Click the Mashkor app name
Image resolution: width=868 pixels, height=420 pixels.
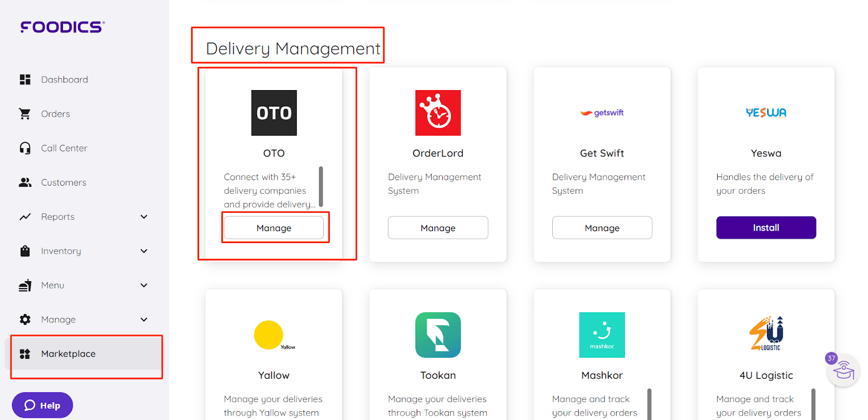[x=602, y=376]
